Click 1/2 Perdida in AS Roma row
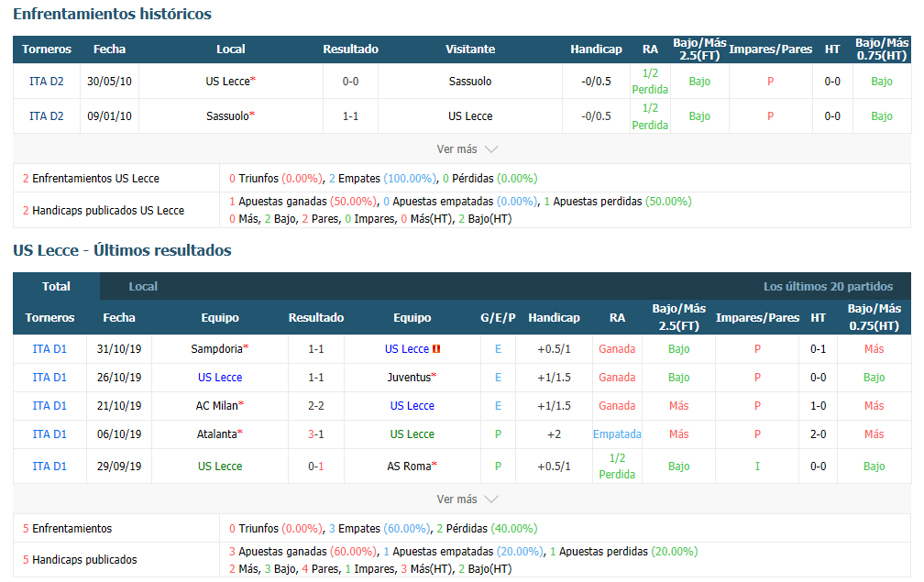The height and width of the screenshot is (582, 924). (617, 466)
